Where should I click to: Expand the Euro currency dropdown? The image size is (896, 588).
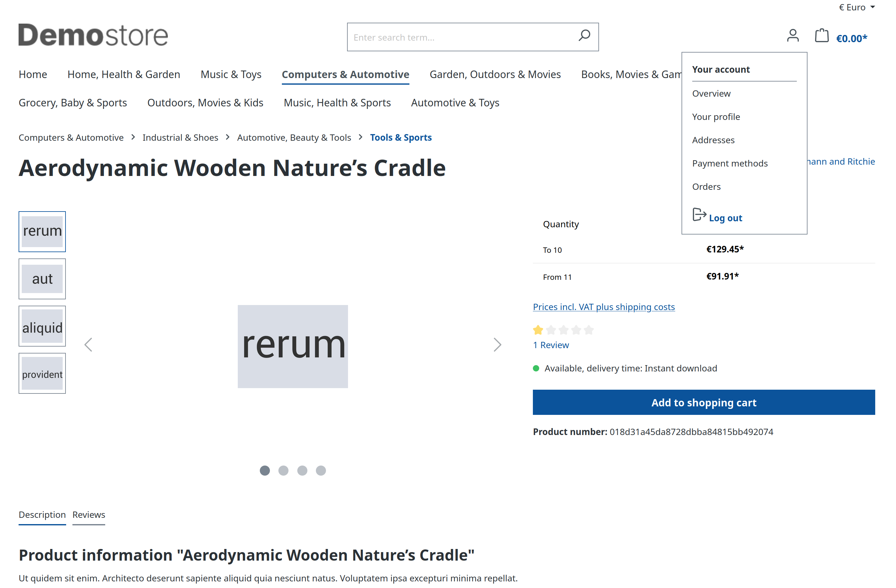pyautogui.click(x=857, y=7)
